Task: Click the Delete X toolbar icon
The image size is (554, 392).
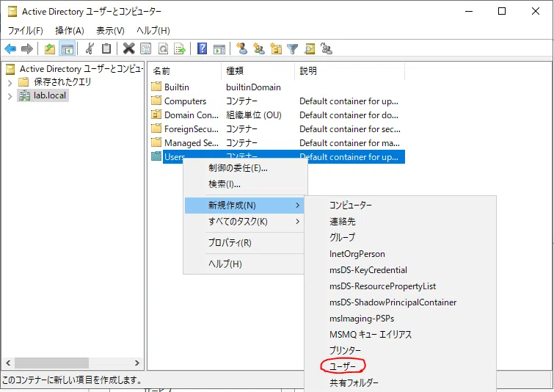Action: (x=129, y=48)
